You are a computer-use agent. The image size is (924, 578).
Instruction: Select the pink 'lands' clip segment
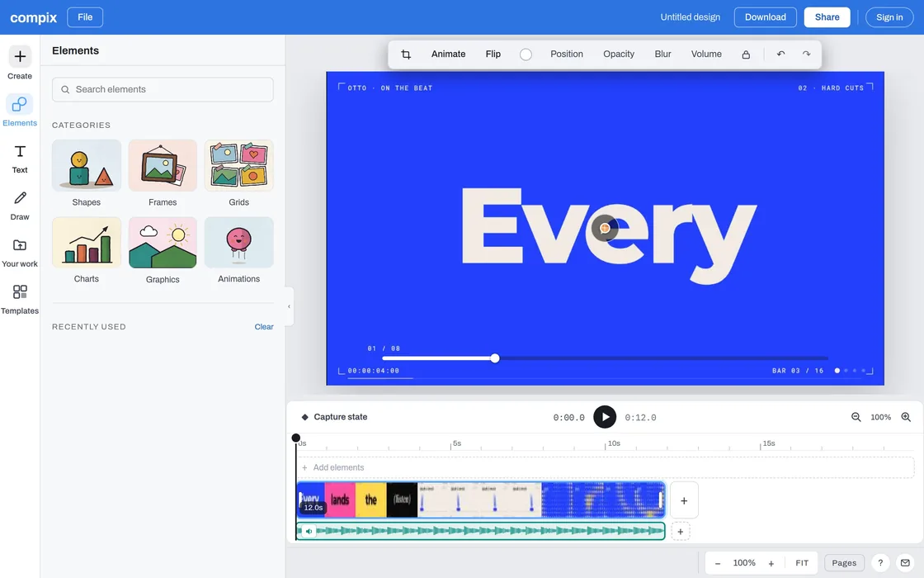pyautogui.click(x=340, y=500)
